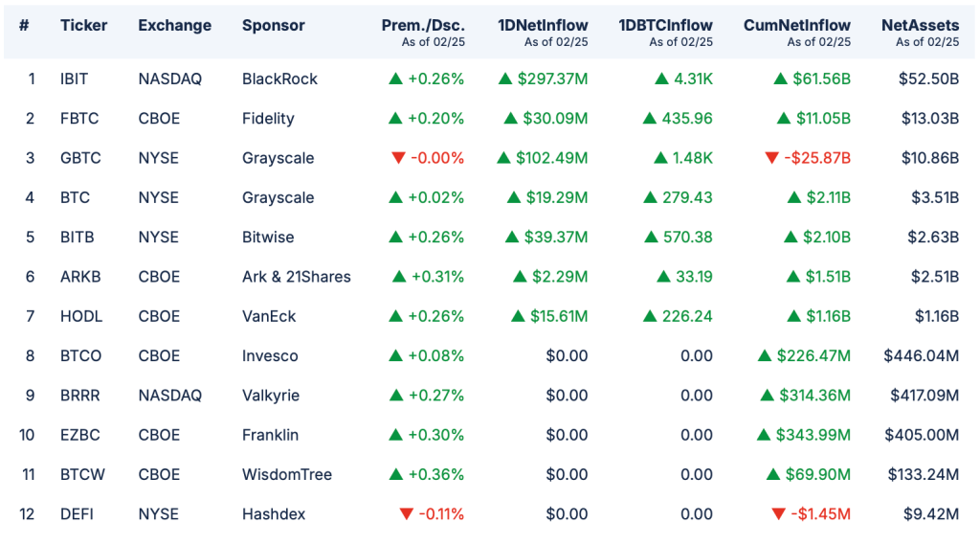
Task: Click the # rank column header
Action: click(24, 25)
